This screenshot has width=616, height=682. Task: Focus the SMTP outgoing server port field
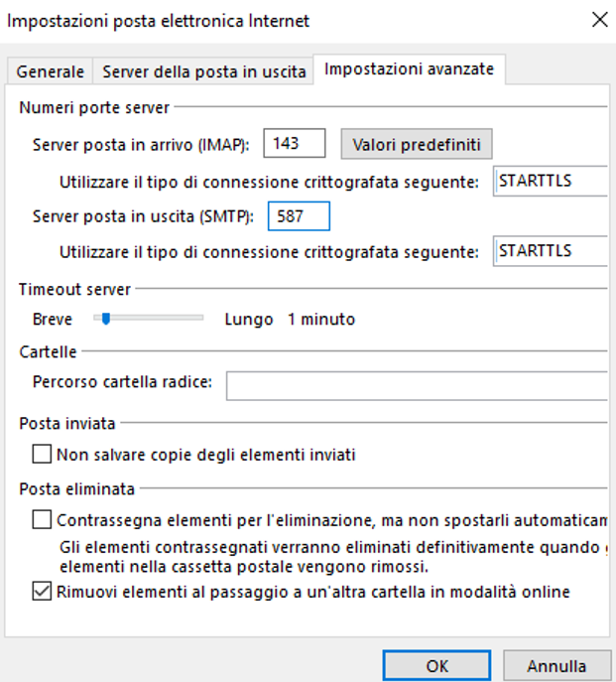click(299, 215)
